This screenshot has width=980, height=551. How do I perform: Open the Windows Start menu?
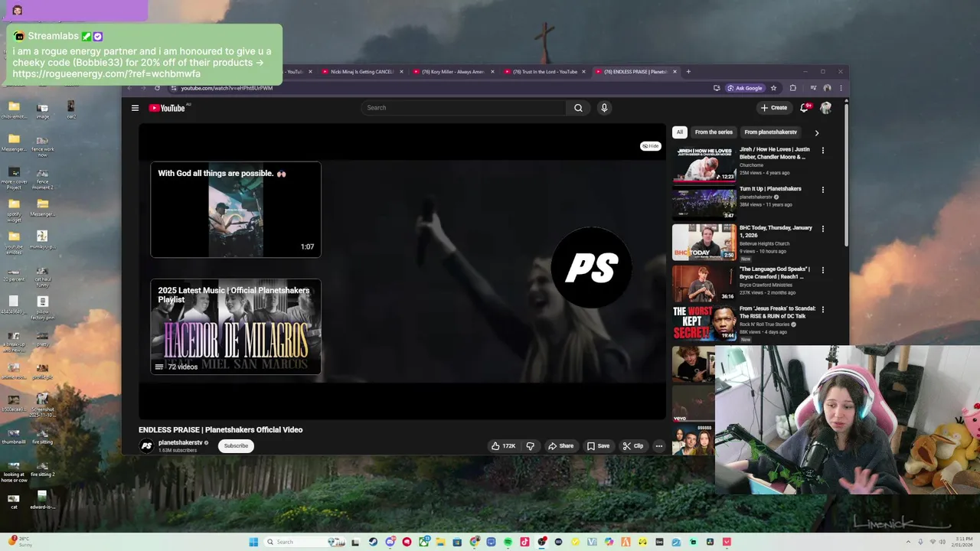tap(253, 542)
